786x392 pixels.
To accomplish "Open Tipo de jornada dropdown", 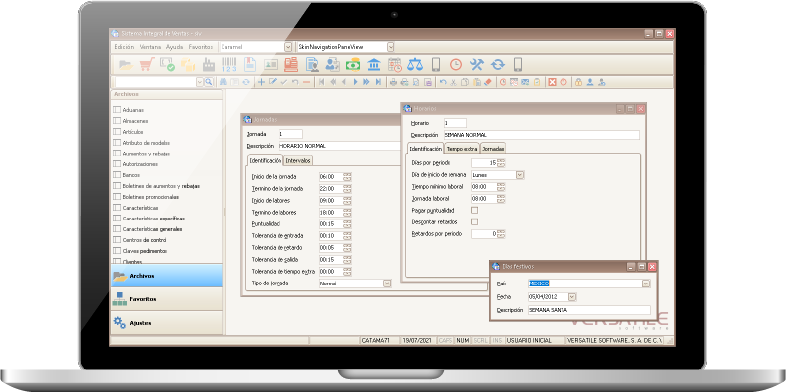I will pos(386,283).
